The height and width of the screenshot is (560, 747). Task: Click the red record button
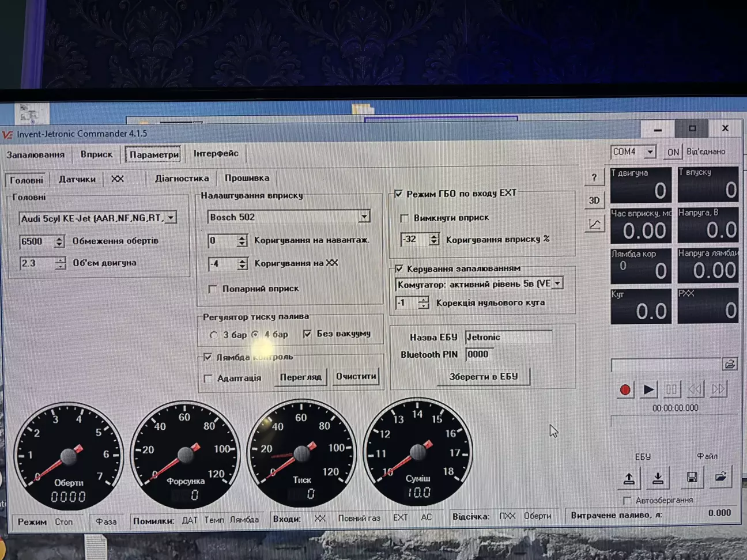625,390
